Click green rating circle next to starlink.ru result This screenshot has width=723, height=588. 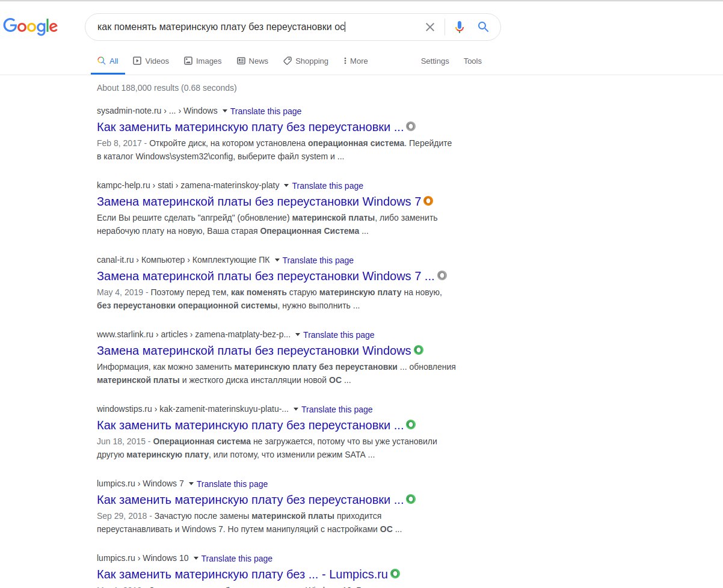pyautogui.click(x=419, y=350)
